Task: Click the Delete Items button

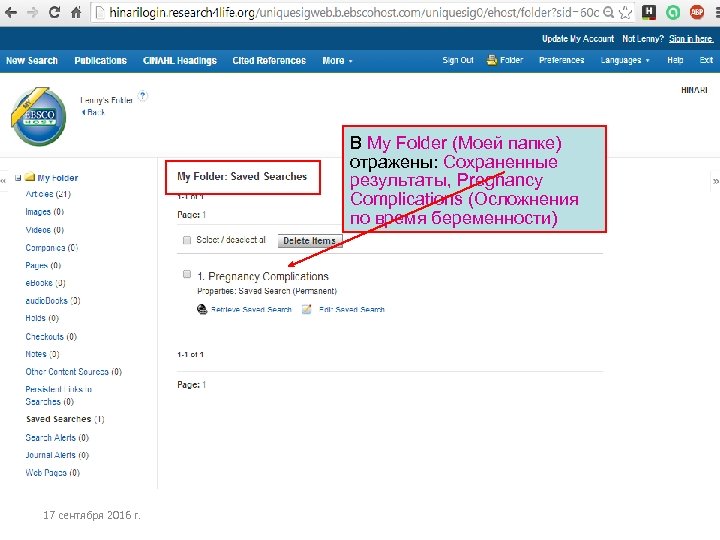Action: (x=310, y=241)
